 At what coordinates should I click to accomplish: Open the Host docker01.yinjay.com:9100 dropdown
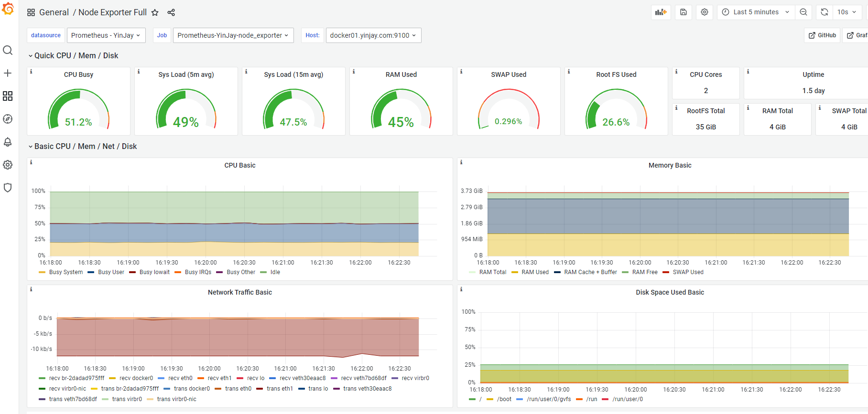[373, 35]
